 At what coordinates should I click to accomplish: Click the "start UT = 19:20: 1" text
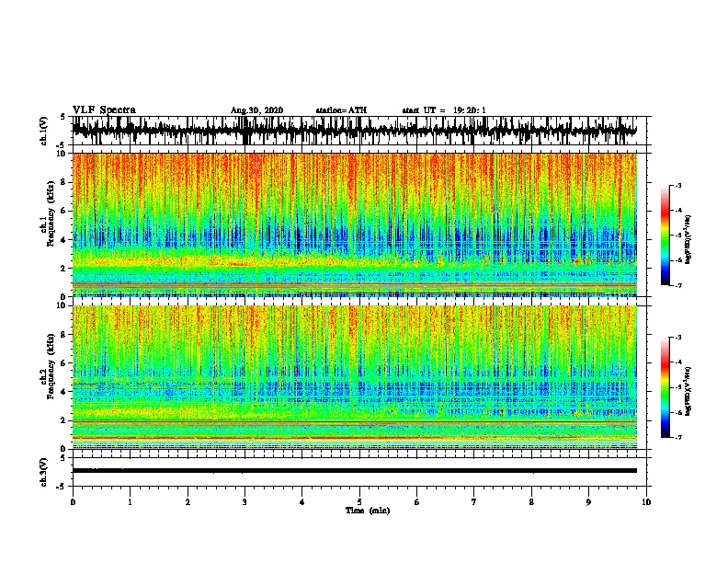[444, 110]
